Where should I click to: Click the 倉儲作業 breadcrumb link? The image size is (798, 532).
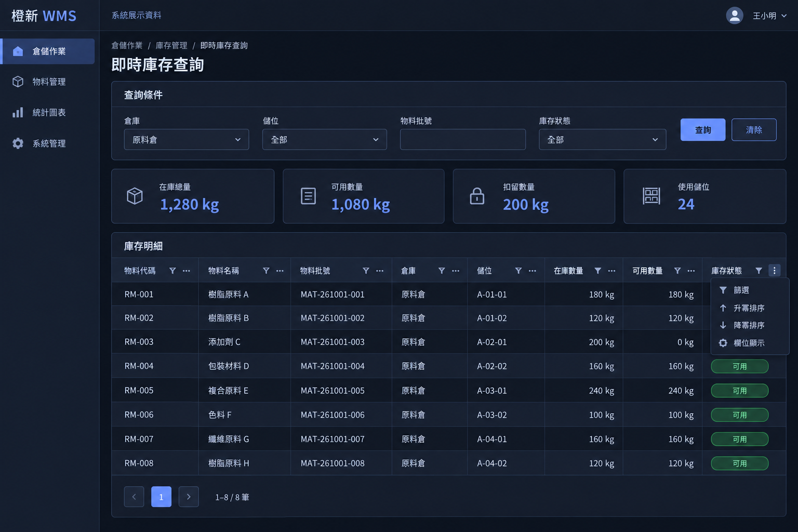127,46
